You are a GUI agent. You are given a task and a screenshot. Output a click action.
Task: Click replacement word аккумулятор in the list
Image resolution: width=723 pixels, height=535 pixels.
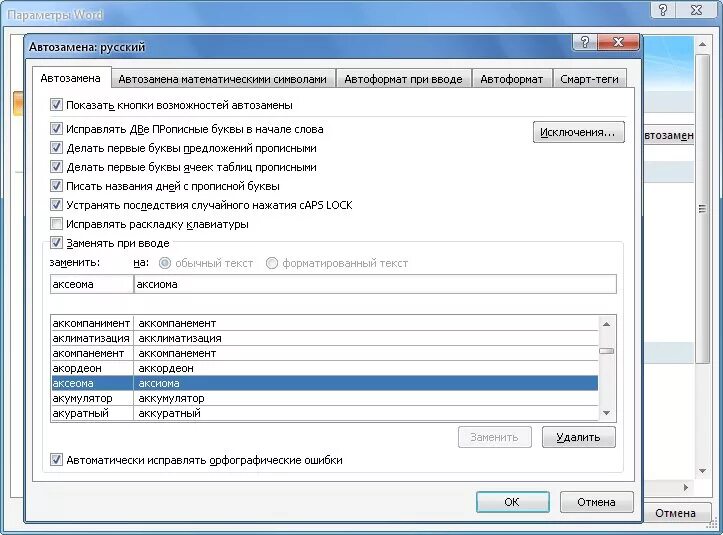(x=171, y=398)
